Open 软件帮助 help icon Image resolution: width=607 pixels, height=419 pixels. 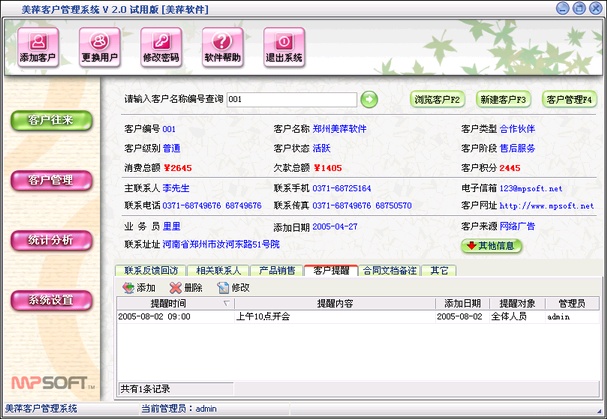click(222, 46)
